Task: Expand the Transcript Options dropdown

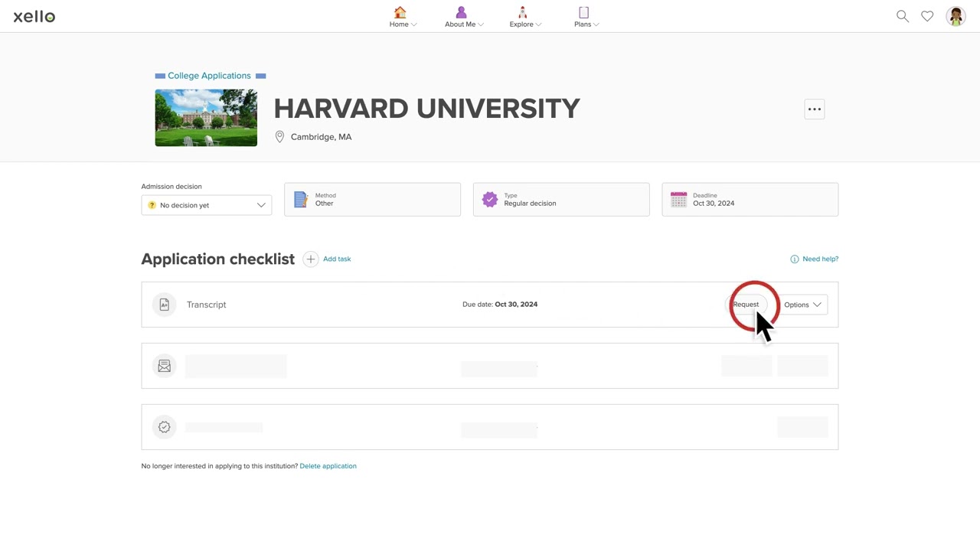Action: click(x=802, y=305)
